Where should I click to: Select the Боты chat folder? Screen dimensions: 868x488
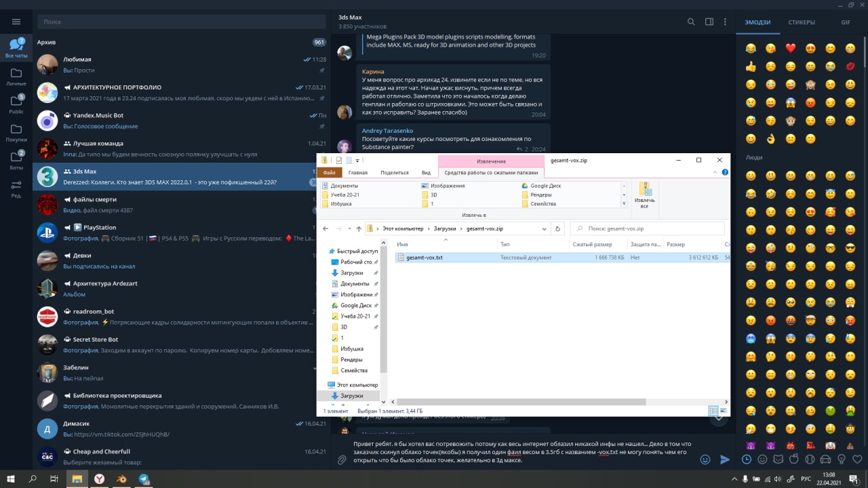pos(16,161)
